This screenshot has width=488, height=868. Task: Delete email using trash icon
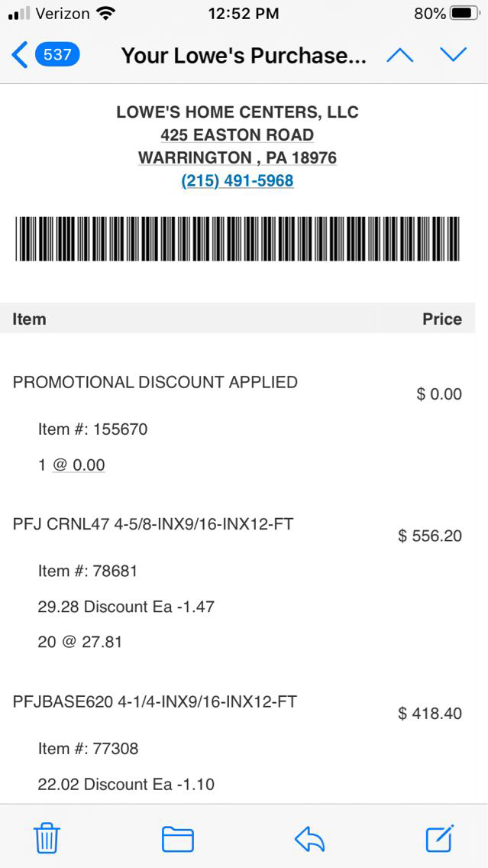(47, 838)
